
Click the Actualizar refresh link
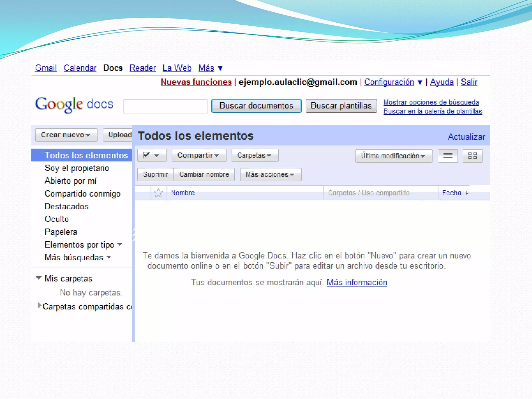tap(466, 137)
